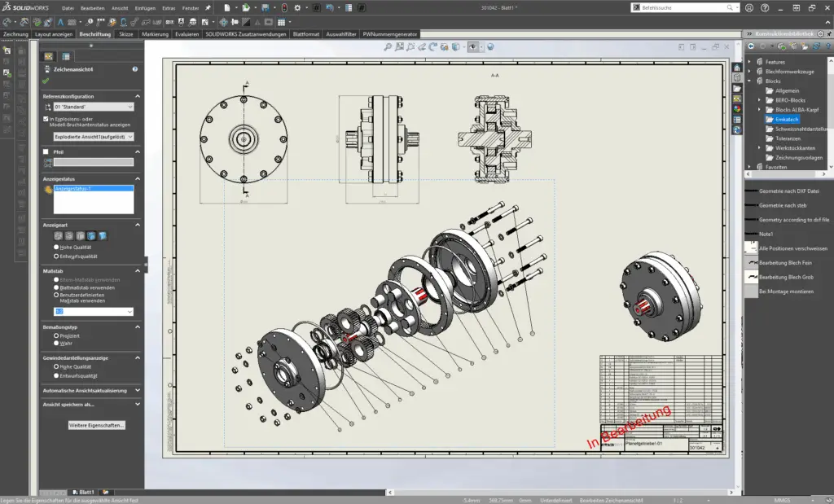Open the Referenzkonfiguration dropdown showing 01 Standard

coord(93,106)
